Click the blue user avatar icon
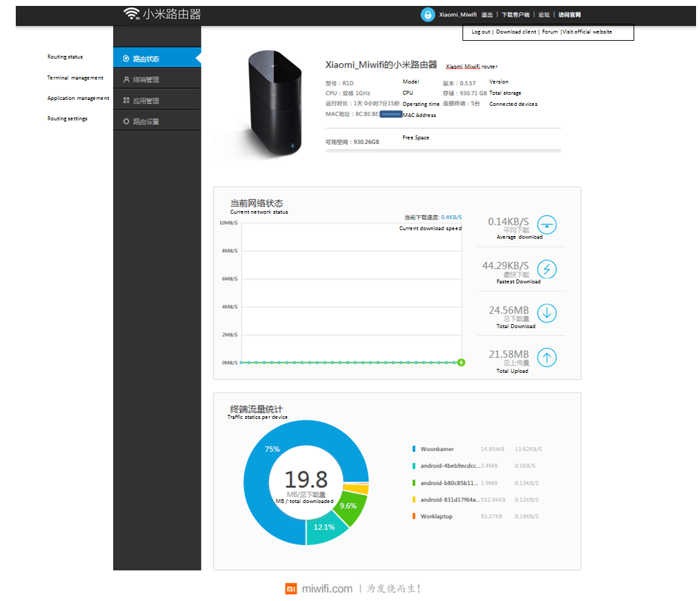 428,14
